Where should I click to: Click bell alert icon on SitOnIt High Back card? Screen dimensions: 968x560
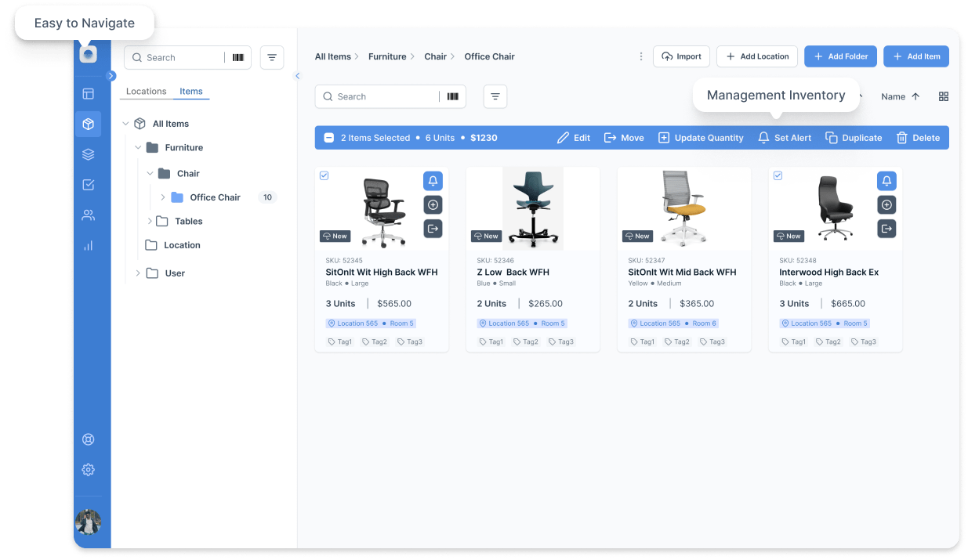pyautogui.click(x=433, y=181)
